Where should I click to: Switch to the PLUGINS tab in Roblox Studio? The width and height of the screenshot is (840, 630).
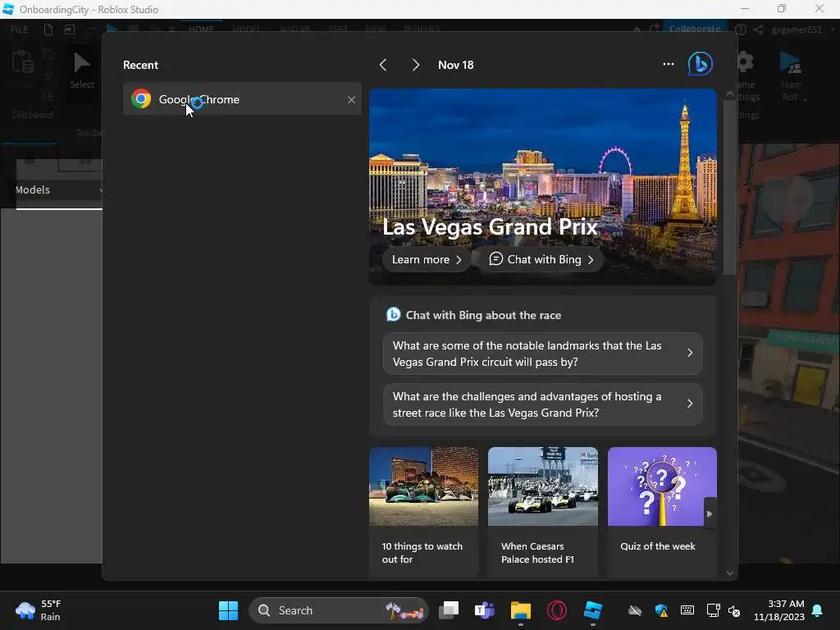tap(422, 30)
